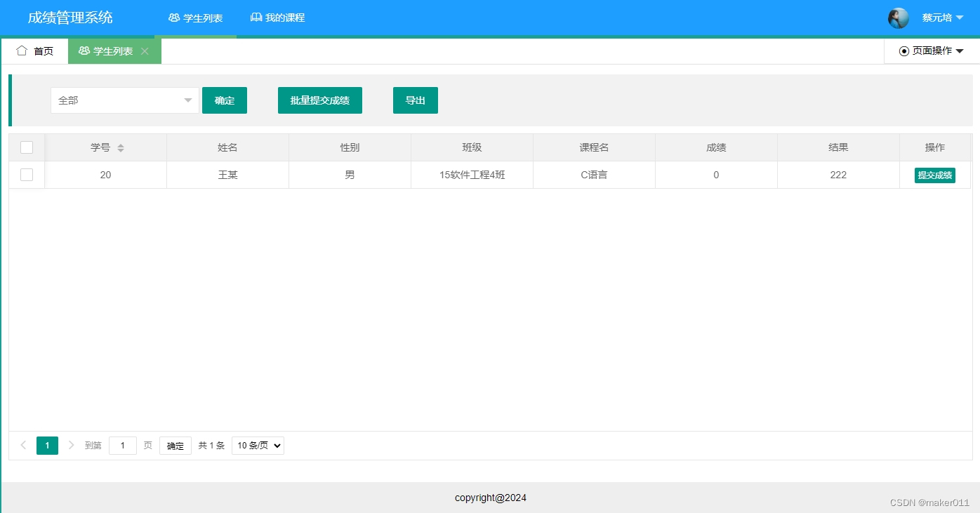Switch to the 首页 tab

coord(43,51)
